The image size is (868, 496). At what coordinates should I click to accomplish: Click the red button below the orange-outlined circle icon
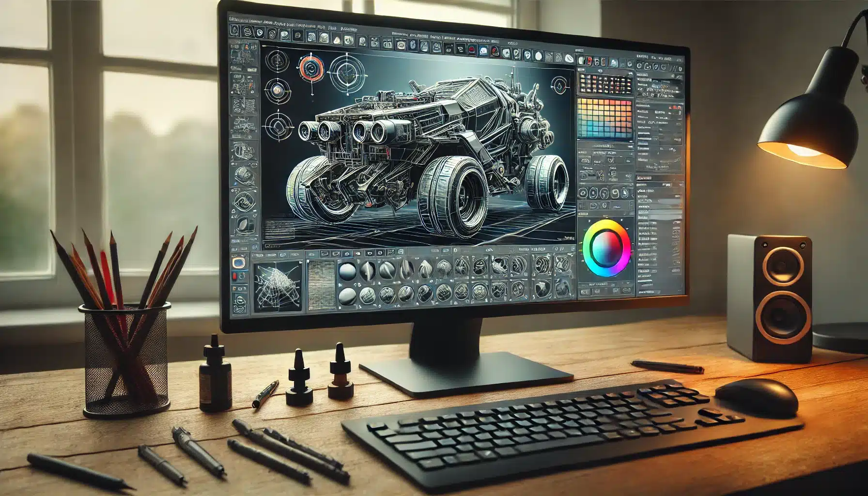point(235,277)
